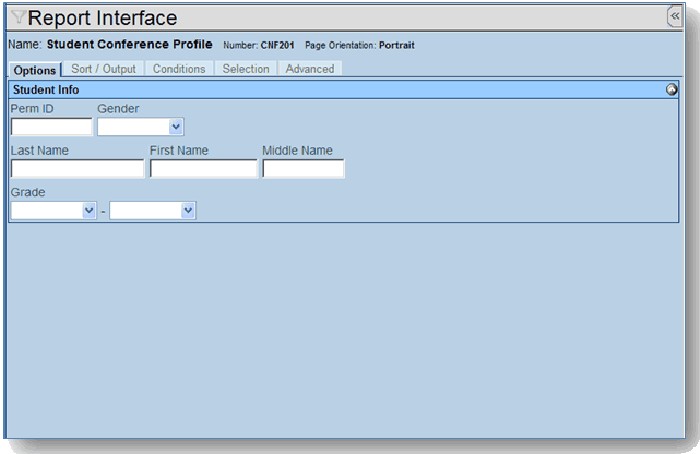The image size is (700, 454).
Task: Click the funnel filter icon beside Report Interface
Action: (x=19, y=17)
